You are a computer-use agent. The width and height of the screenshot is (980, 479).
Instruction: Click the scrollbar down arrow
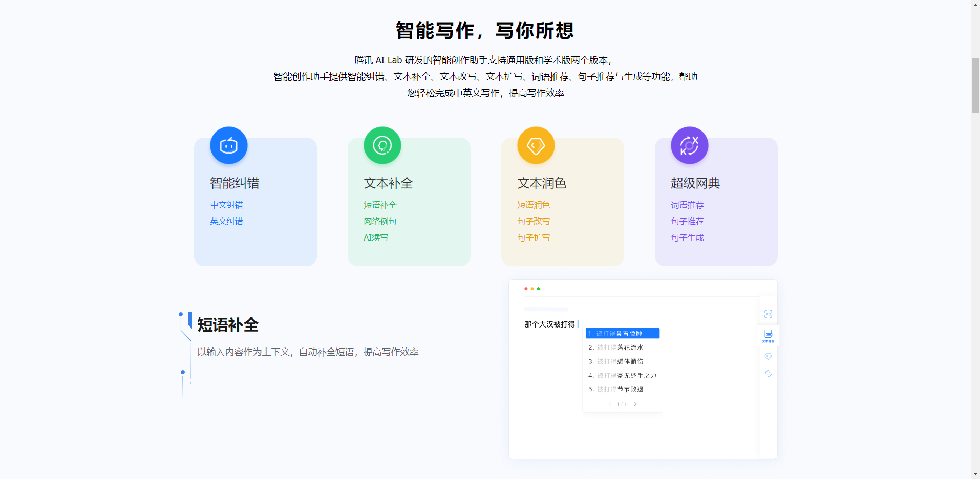tap(975, 474)
